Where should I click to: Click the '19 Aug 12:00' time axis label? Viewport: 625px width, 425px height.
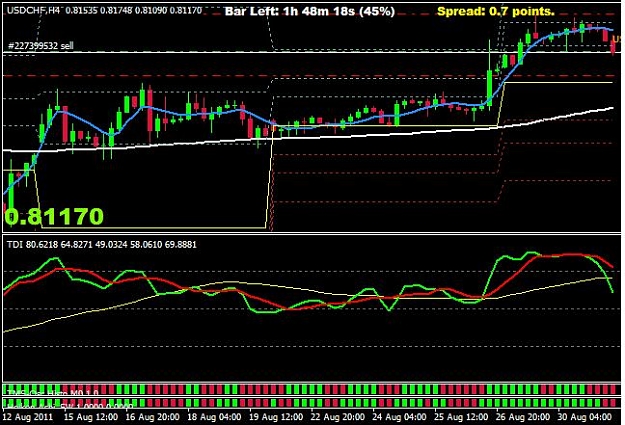tap(276, 417)
